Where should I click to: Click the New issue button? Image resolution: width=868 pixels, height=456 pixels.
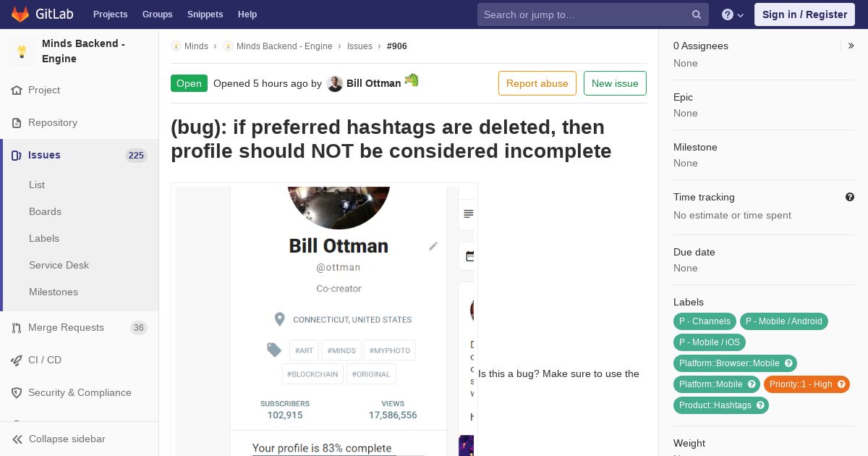tap(615, 83)
